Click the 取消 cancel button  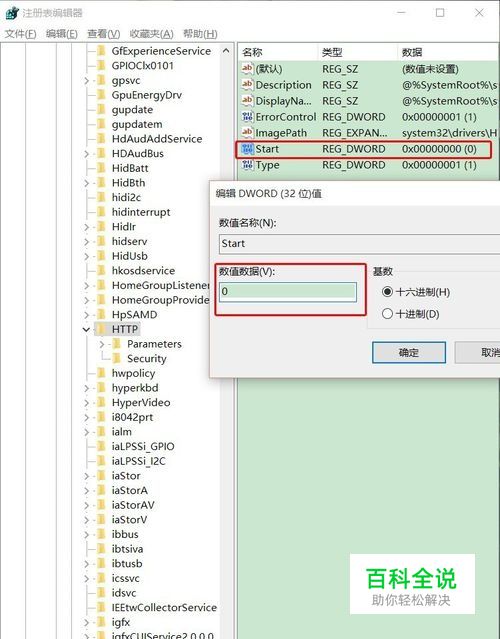pos(478,352)
